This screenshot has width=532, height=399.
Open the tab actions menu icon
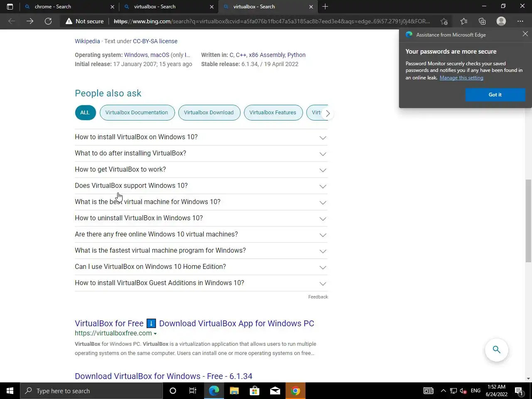(10, 7)
